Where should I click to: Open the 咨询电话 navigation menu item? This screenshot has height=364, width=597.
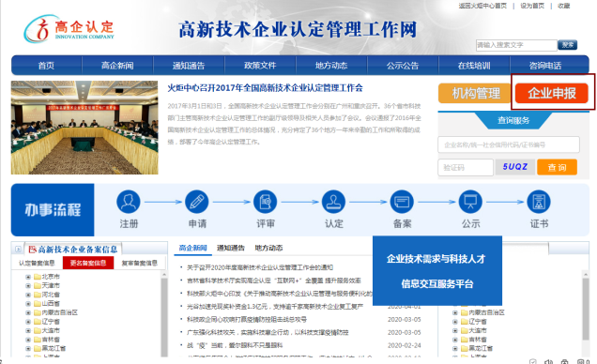(545, 66)
